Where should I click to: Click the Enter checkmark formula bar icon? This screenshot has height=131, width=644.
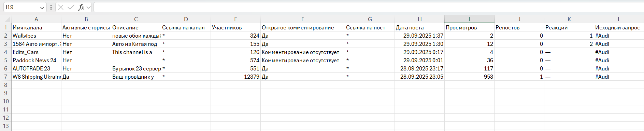[x=71, y=7]
